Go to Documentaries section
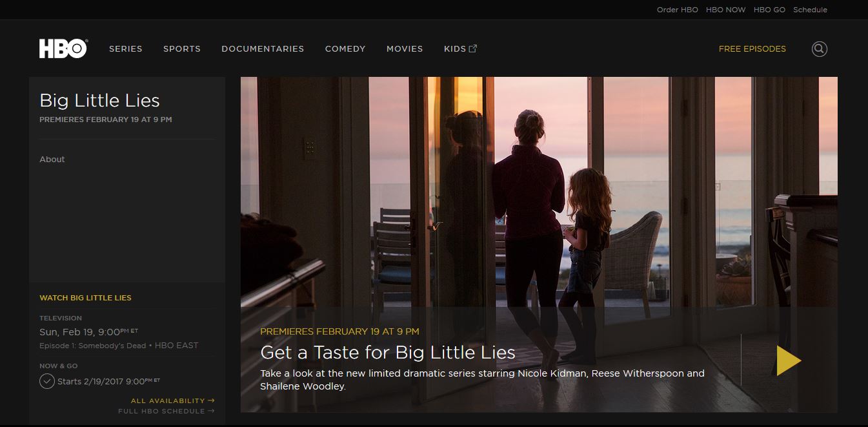 coord(263,48)
